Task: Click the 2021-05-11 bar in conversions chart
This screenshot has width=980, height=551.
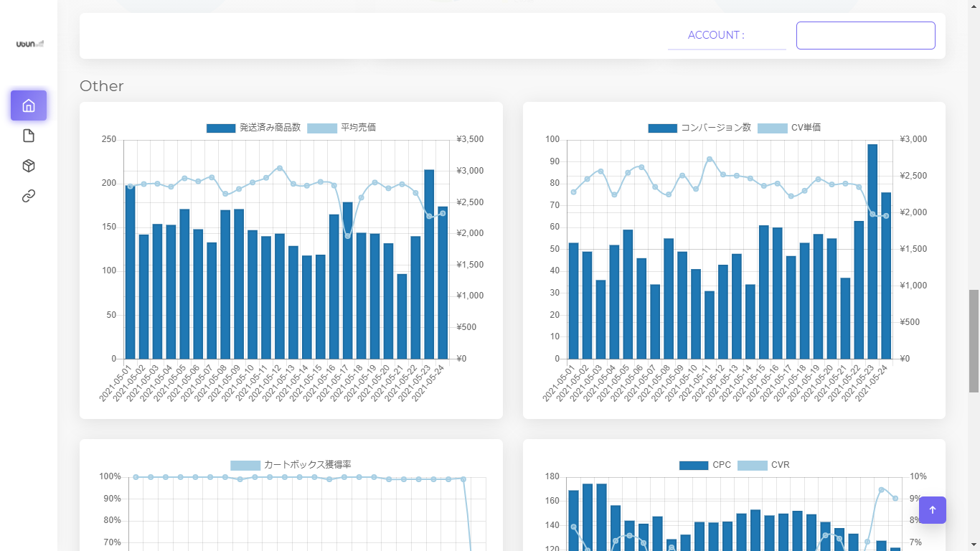Action: 710,324
